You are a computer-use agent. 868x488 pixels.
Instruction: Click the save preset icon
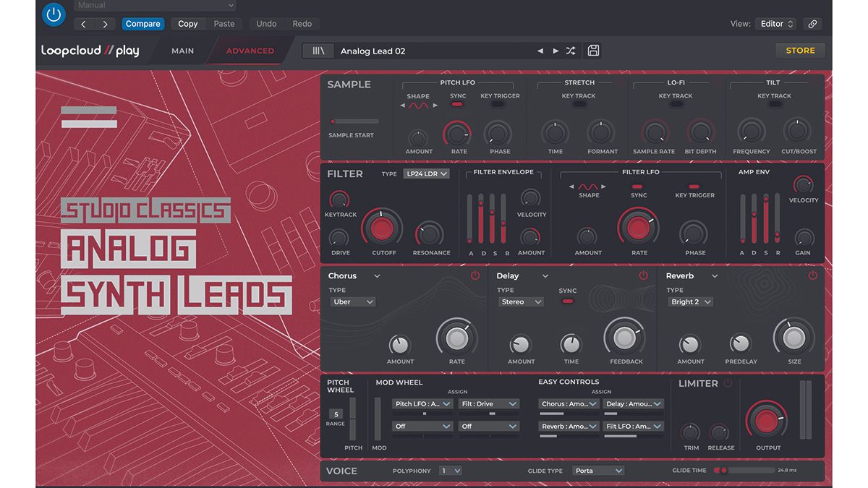tap(593, 50)
